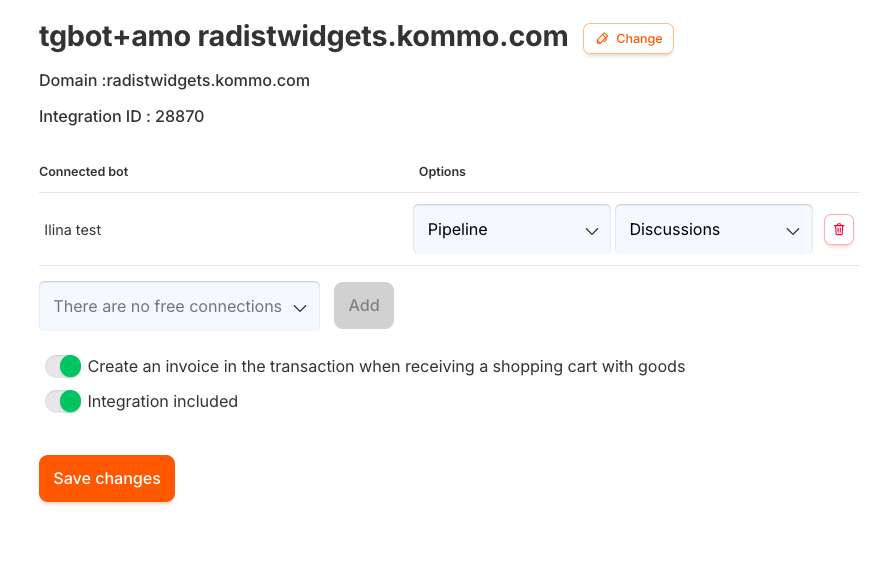This screenshot has width=875, height=587.
Task: Click the grey Add button
Action: pyautogui.click(x=364, y=305)
